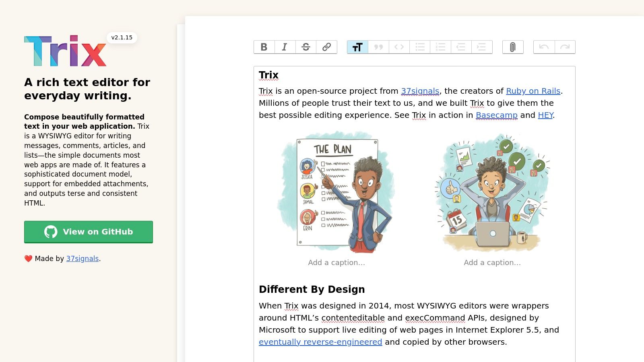This screenshot has height=362, width=644.
Task: Click the View on GitHub button
Action: click(x=89, y=232)
